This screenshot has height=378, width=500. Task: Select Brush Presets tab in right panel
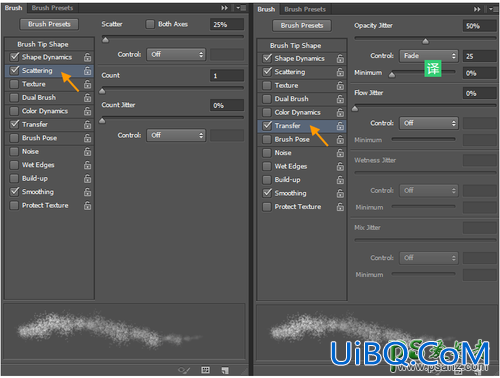(305, 9)
